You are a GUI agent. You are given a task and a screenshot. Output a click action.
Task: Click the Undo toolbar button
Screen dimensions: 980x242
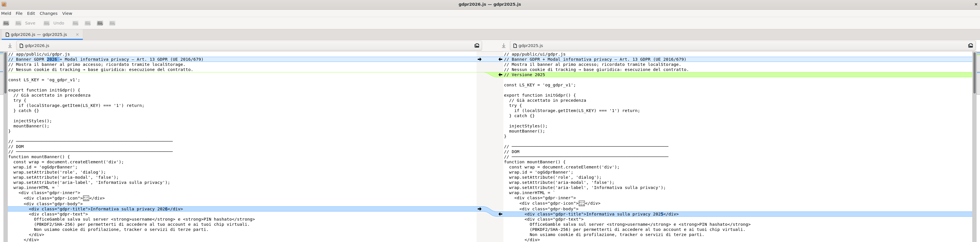[54, 23]
